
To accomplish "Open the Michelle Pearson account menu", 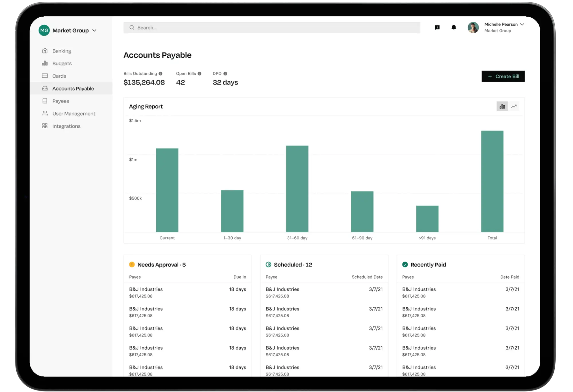I will coord(522,25).
